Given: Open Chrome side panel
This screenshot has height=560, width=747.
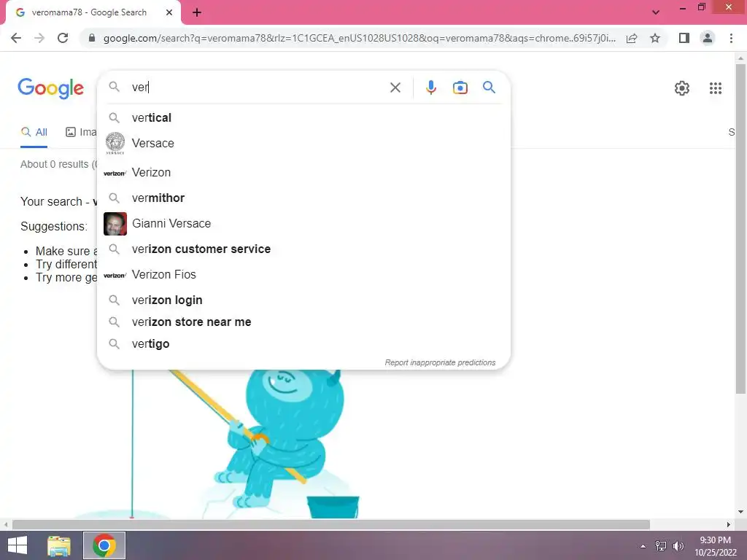Looking at the screenshot, I should (x=684, y=38).
